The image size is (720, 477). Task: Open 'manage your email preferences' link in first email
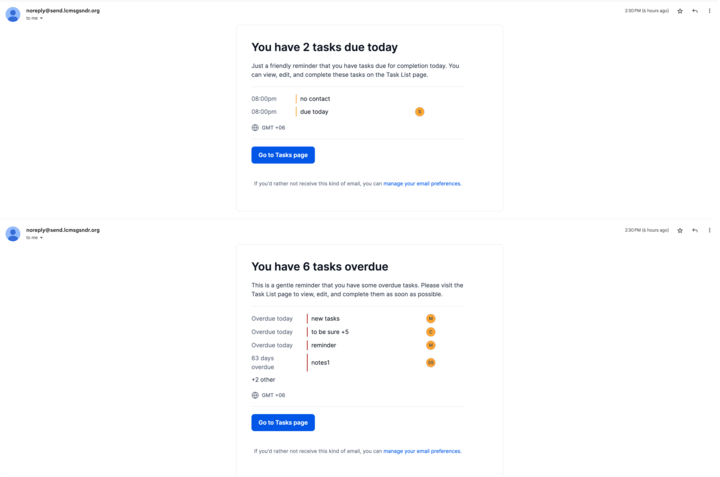point(422,184)
